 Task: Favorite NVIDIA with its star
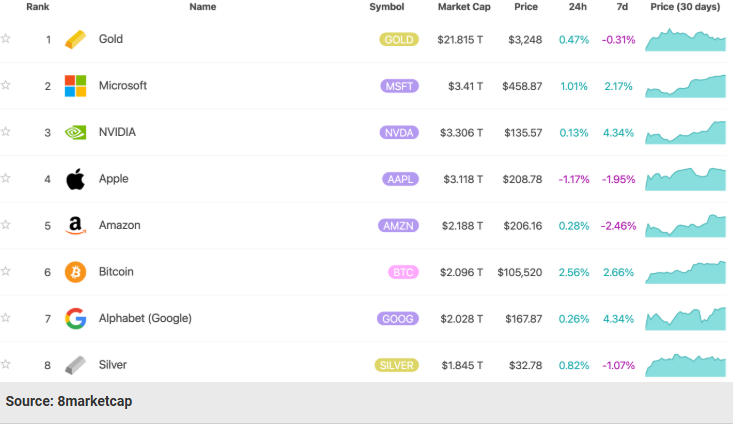6,131
